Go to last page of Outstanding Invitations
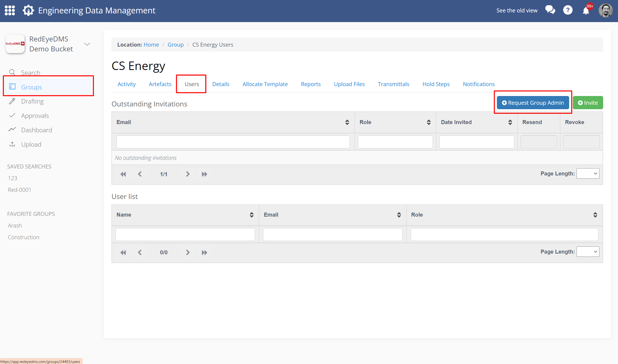This screenshot has width=618, height=364. pos(204,174)
